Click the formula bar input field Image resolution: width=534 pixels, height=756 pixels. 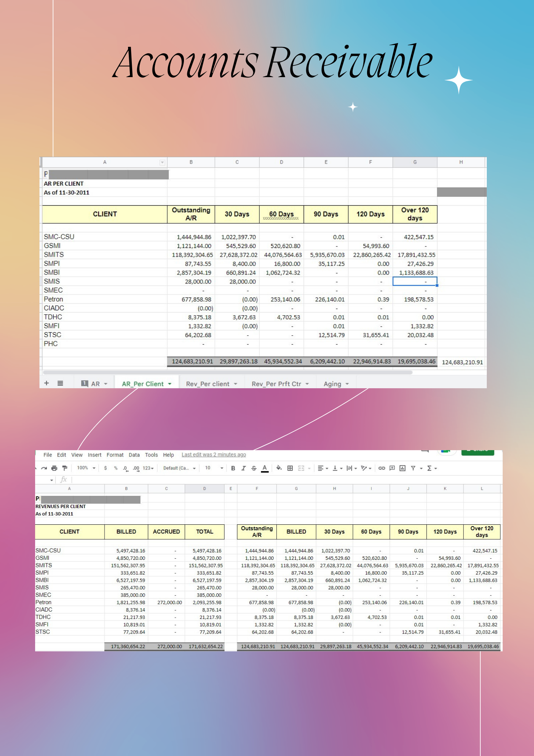287,480
